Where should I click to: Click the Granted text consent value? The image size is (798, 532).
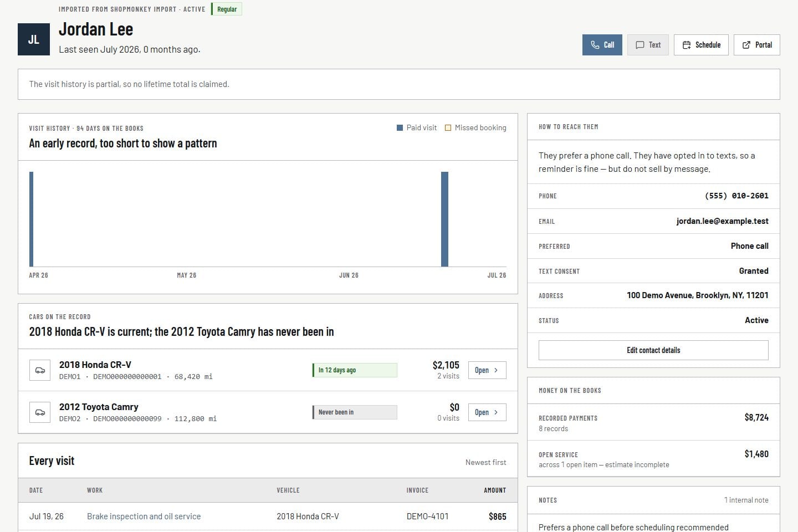tap(754, 271)
